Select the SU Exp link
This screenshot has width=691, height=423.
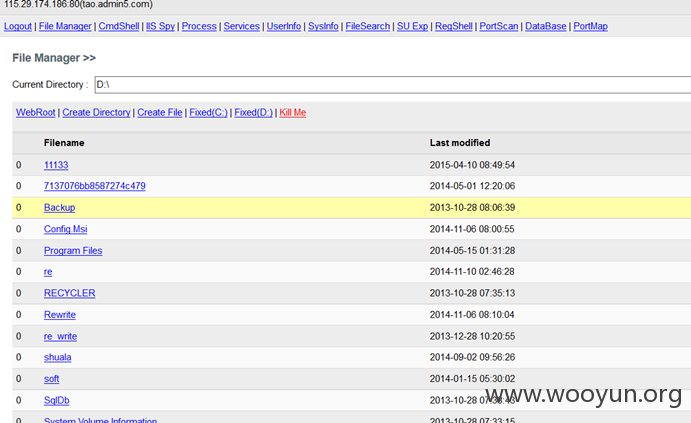click(x=412, y=26)
